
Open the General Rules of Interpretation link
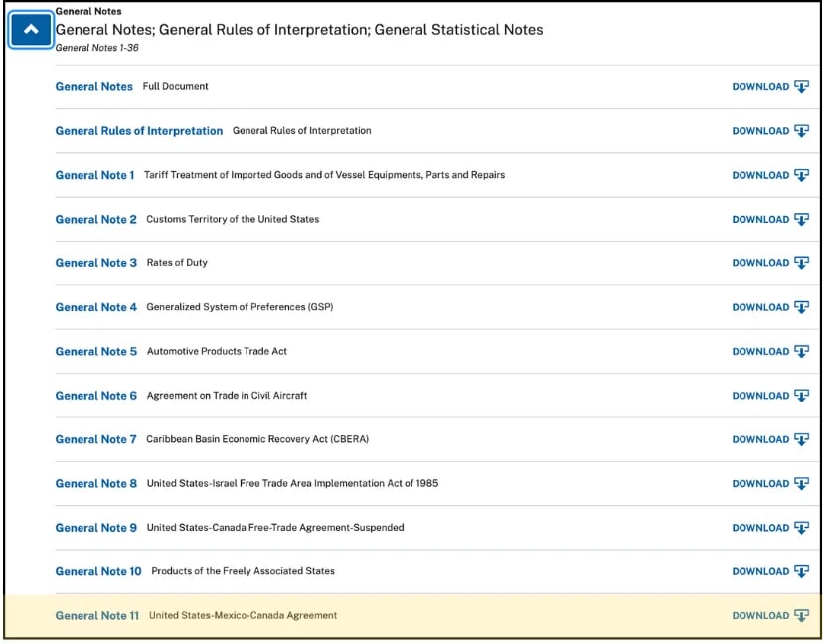coord(138,131)
